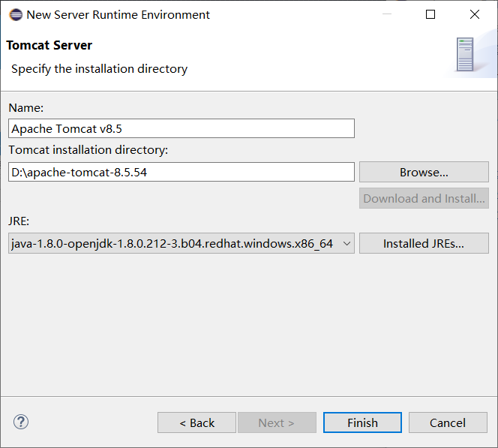Maximize the dialog window
The height and width of the screenshot is (448, 498).
coord(430,14)
